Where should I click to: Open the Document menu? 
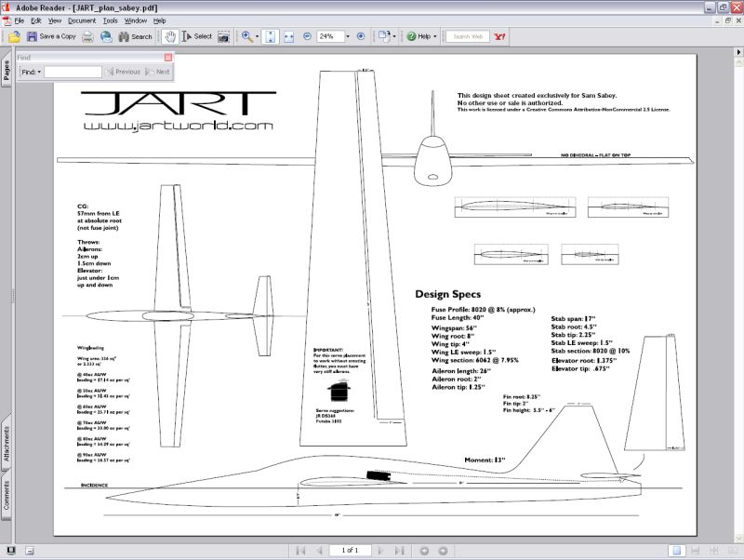tap(82, 20)
